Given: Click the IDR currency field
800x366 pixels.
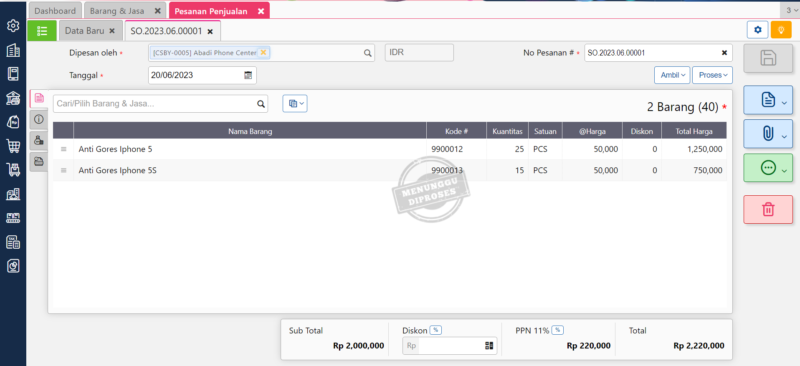Looking at the screenshot, I should 419,53.
